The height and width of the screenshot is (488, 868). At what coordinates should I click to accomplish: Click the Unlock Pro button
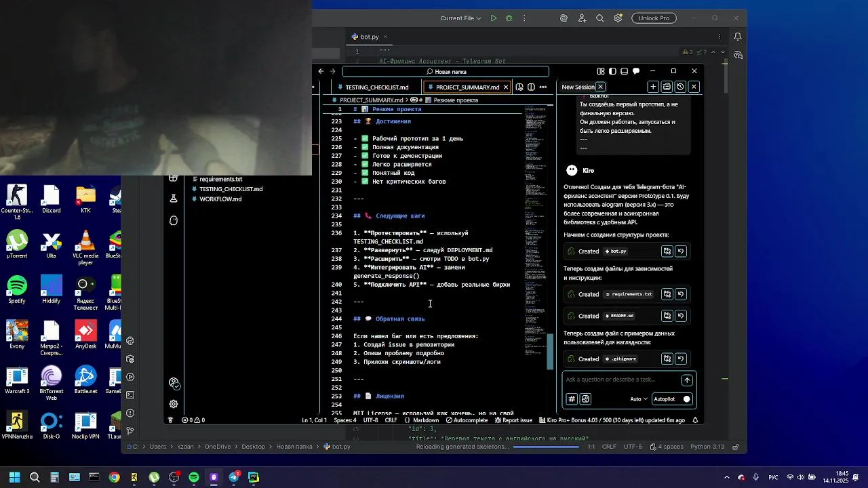click(654, 18)
